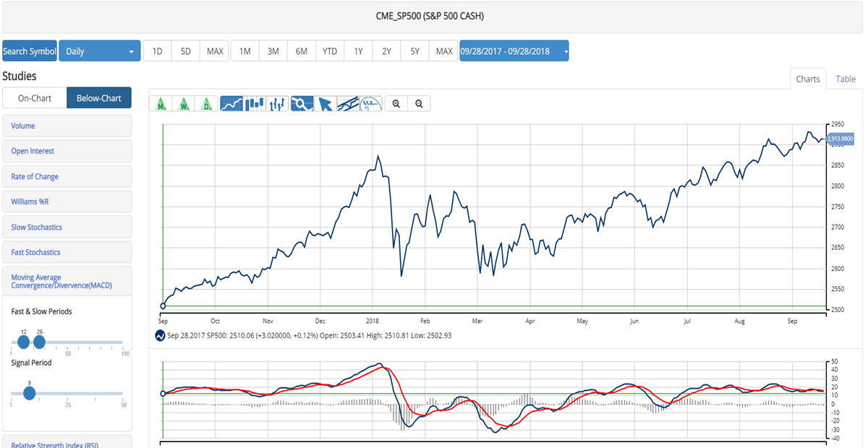Switch to candlestick chart style
This screenshot has width=868, height=448.
pos(255,103)
